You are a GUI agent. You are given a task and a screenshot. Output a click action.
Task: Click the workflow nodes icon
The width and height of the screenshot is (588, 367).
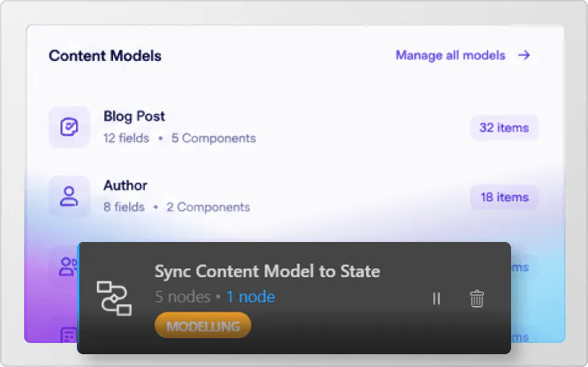(114, 298)
